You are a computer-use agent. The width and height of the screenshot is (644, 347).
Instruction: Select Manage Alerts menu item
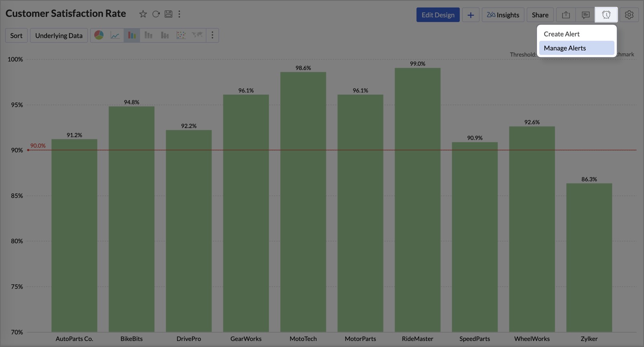point(565,48)
